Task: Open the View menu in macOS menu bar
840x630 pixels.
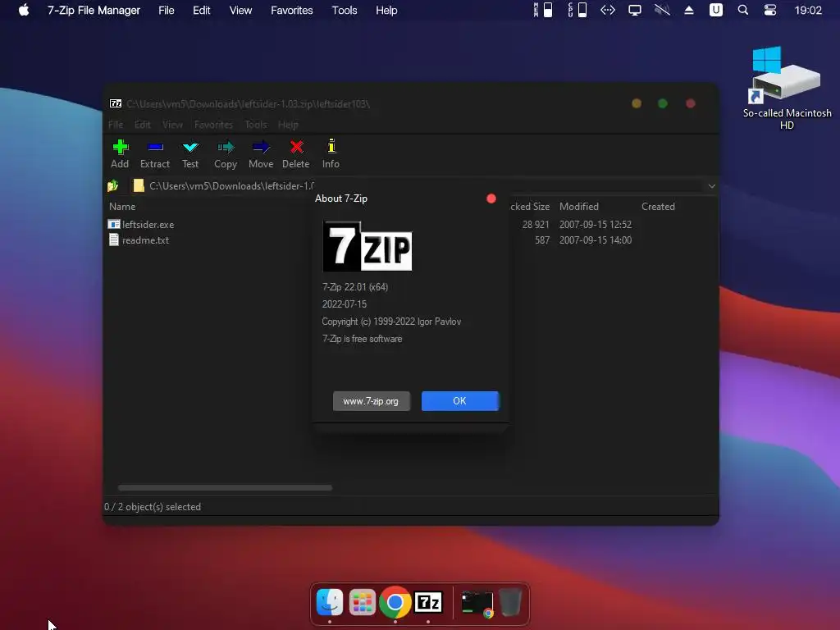Action: pos(240,10)
